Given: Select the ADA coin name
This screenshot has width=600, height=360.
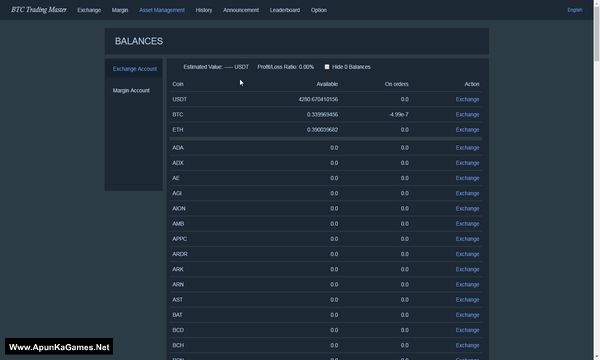Looking at the screenshot, I should coord(178,148).
